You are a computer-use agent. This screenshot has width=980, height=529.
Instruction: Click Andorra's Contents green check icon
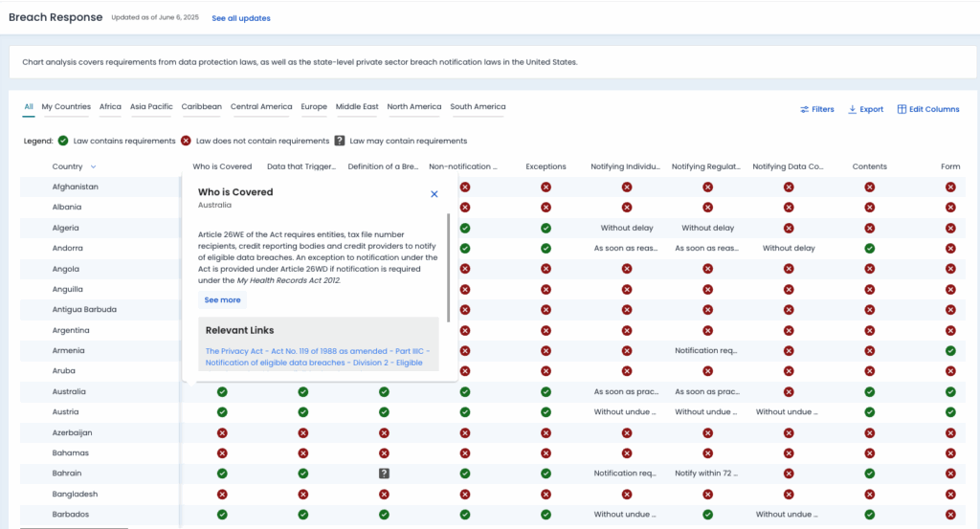pyautogui.click(x=869, y=248)
